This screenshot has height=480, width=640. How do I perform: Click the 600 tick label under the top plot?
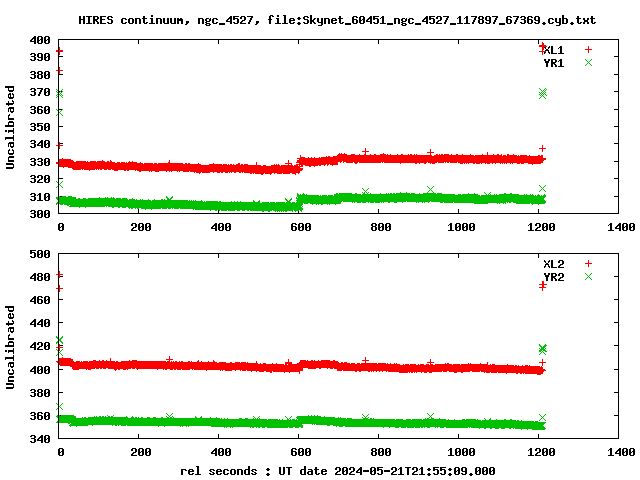pos(301,227)
